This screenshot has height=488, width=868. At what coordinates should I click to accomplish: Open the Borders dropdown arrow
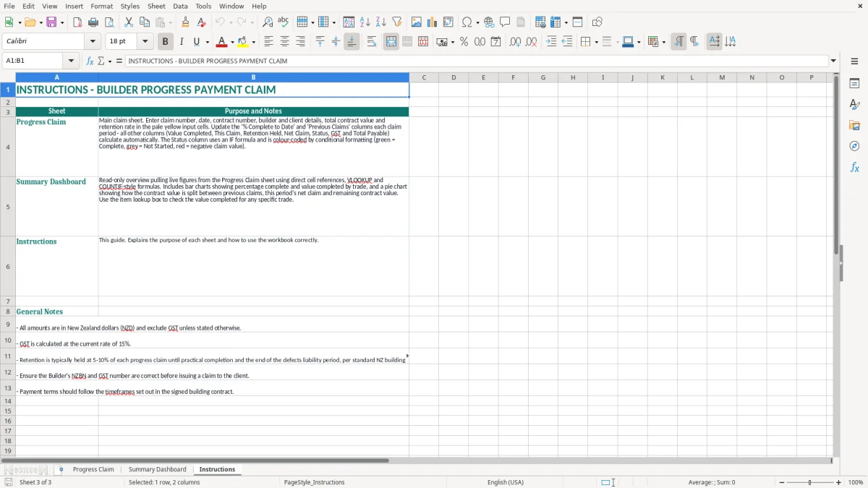(596, 42)
